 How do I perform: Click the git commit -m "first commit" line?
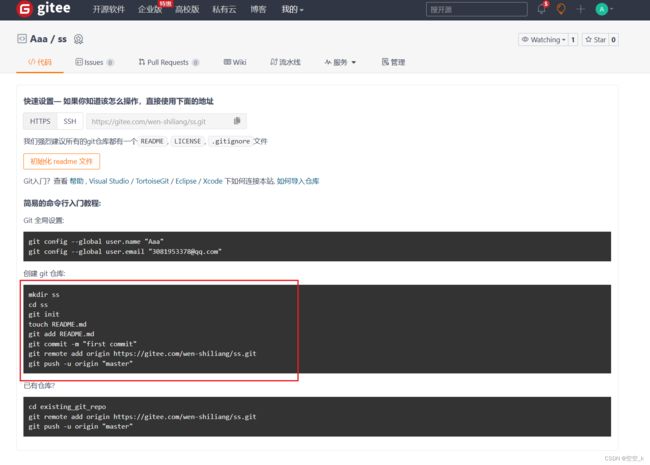pyautogui.click(x=82, y=344)
